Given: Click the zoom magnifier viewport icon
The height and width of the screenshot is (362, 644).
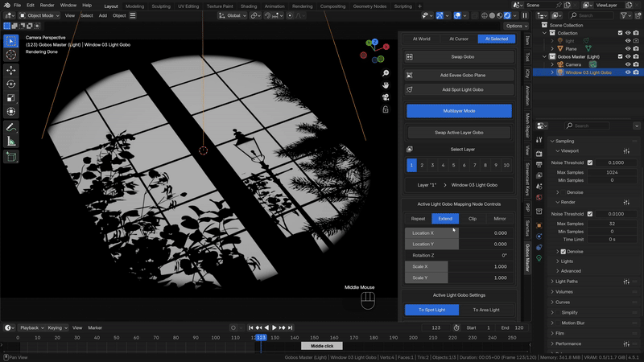Looking at the screenshot, I should pos(386,72).
